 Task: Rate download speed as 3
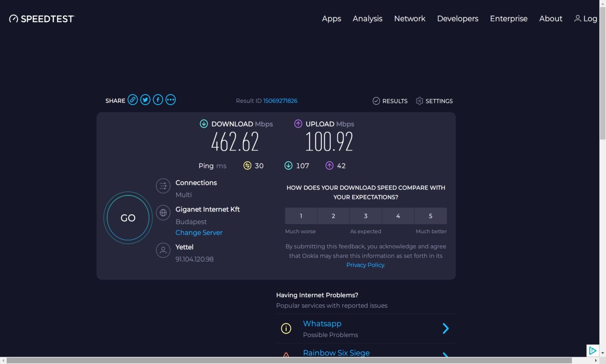(x=366, y=216)
